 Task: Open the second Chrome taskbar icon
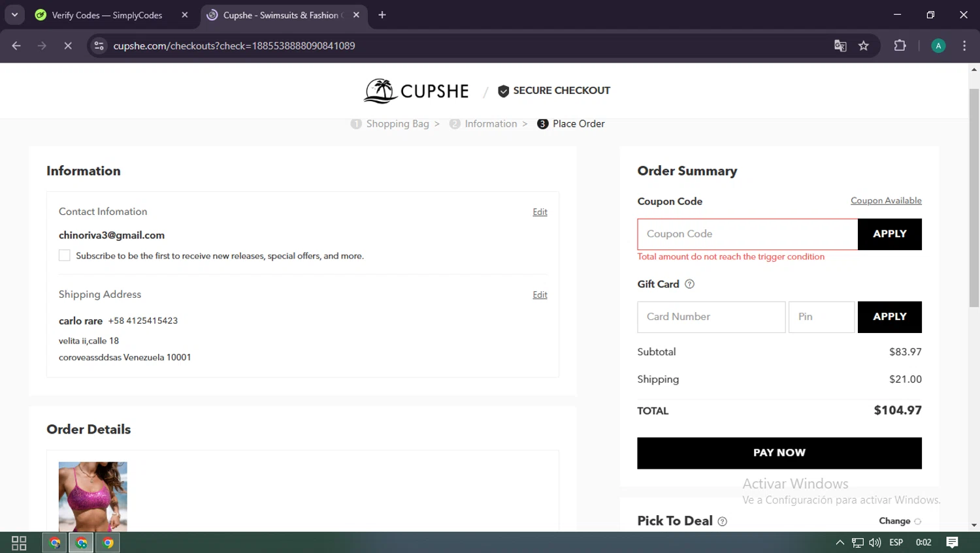click(x=81, y=543)
